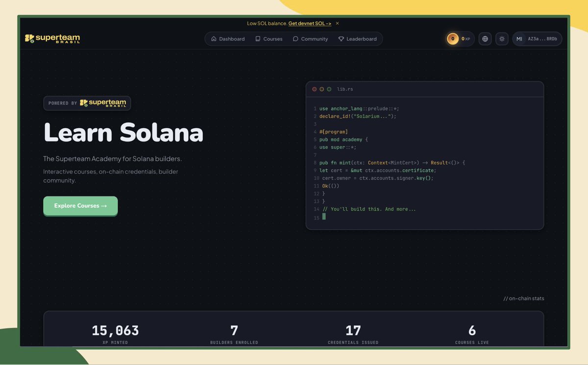Viewport: 588px width, 365px height.
Task: Click the "pub fn mint" code line
Action: [x=392, y=163]
